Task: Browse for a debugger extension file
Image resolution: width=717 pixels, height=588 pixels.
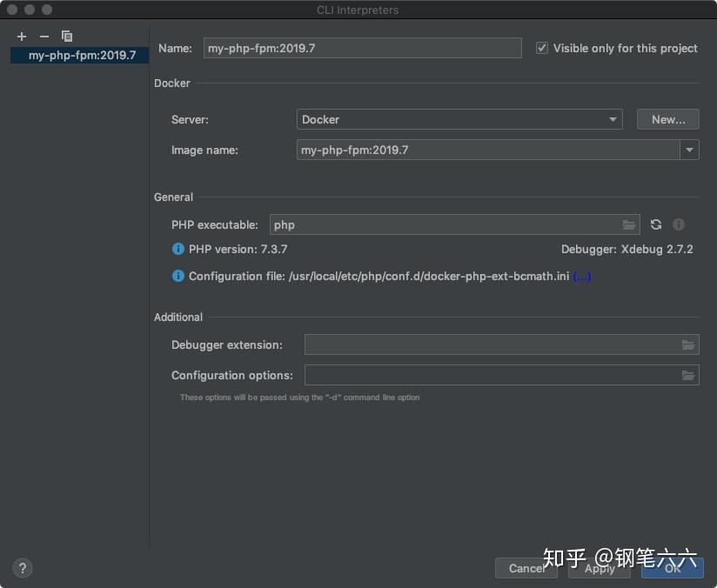Action: (688, 344)
